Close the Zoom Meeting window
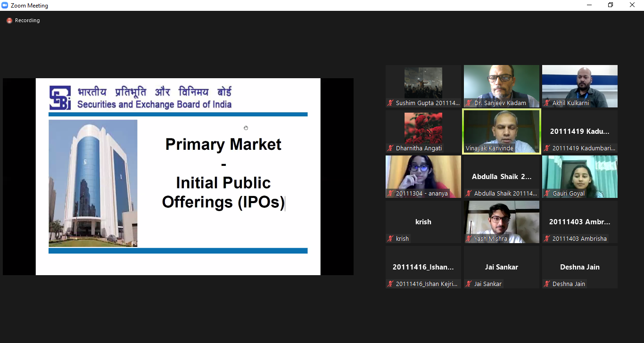The width and height of the screenshot is (644, 343). (632, 5)
